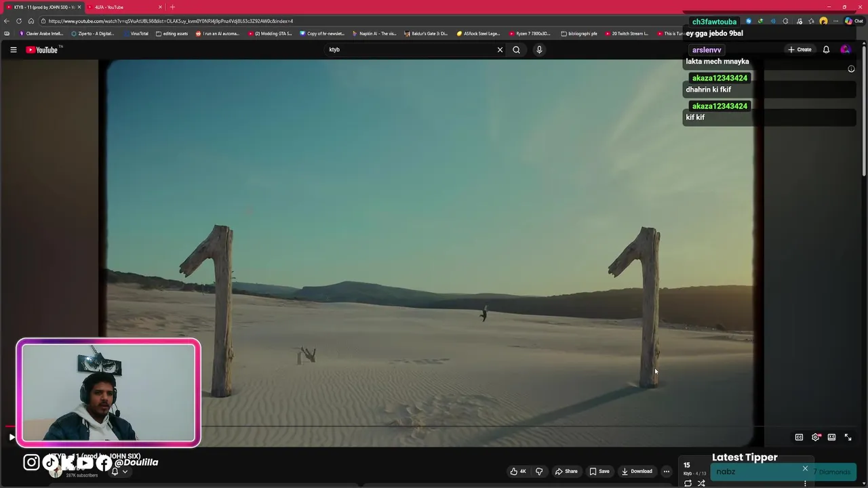
Task: Toggle shuffle playlist icon
Action: [701, 483]
